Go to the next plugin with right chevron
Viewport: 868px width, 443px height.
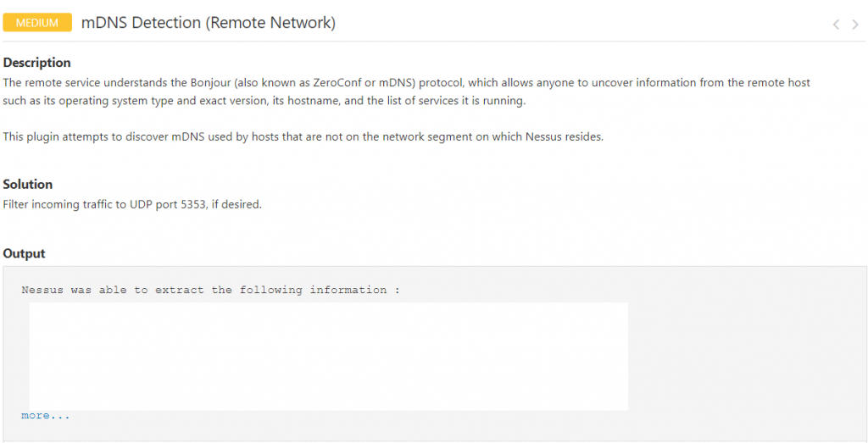coord(855,25)
